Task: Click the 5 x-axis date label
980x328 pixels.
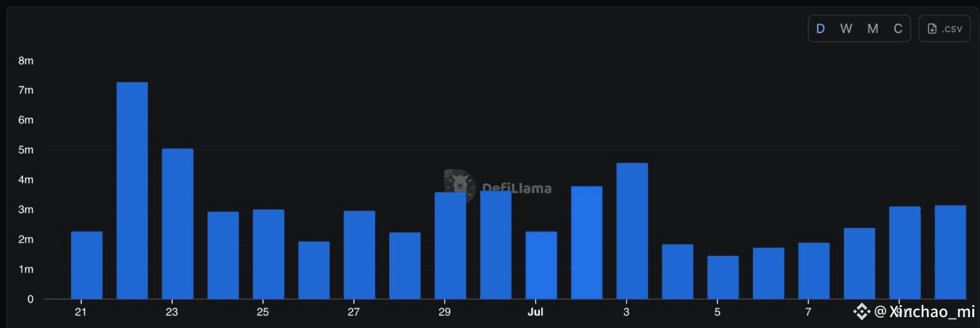Action: tap(717, 312)
